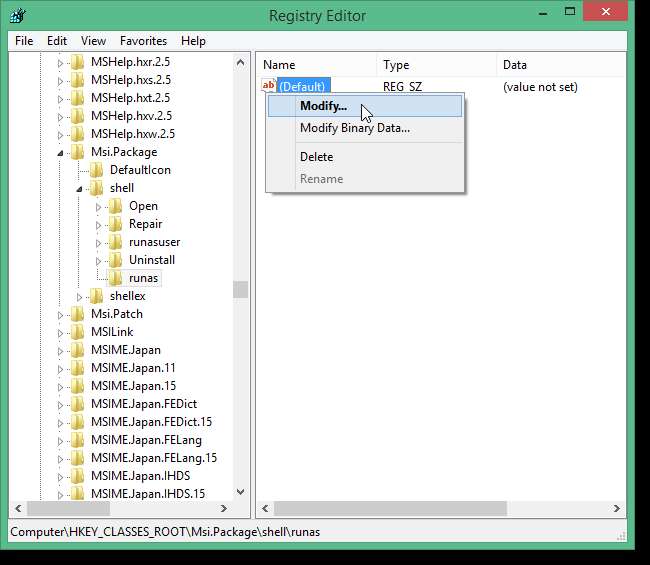This screenshot has height=565, width=650.
Task: Click the string value icon beside (Default)
Action: [268, 87]
